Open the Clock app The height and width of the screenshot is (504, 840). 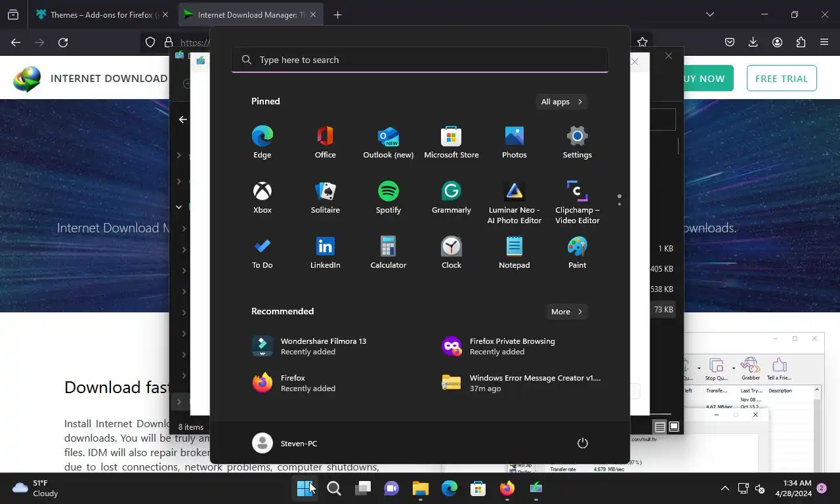coord(451,253)
